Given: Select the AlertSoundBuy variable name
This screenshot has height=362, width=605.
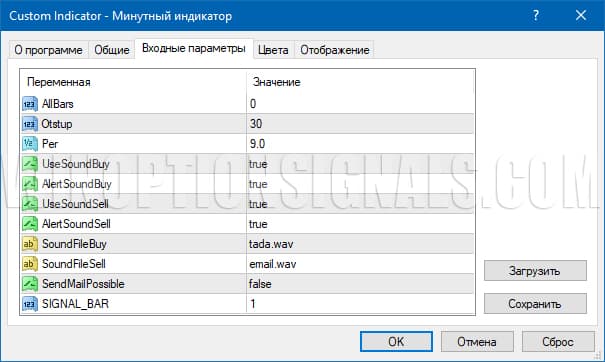Looking at the screenshot, I should pos(76,184).
